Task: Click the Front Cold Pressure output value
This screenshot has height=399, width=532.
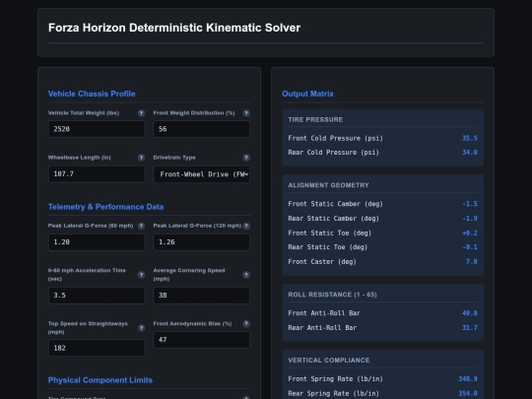Action: tap(470, 138)
